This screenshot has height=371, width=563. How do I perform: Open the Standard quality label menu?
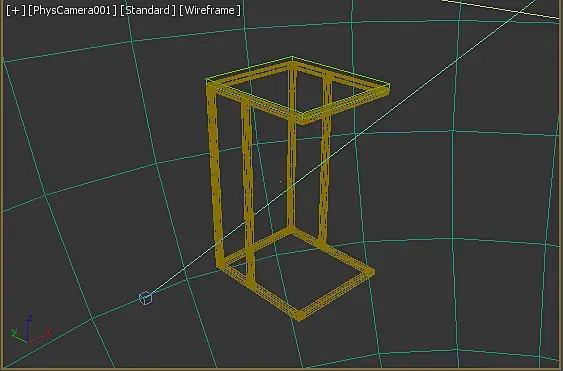148,10
